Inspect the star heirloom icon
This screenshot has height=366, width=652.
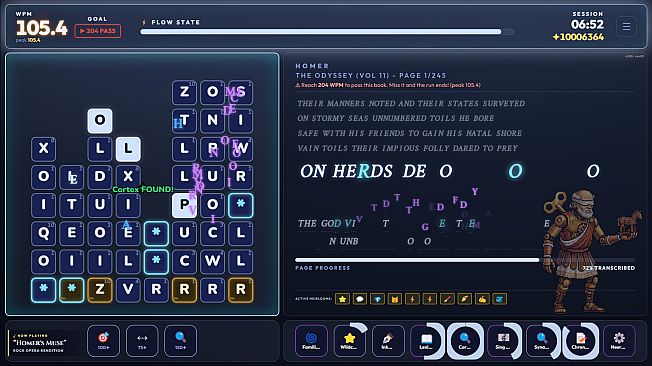342,299
